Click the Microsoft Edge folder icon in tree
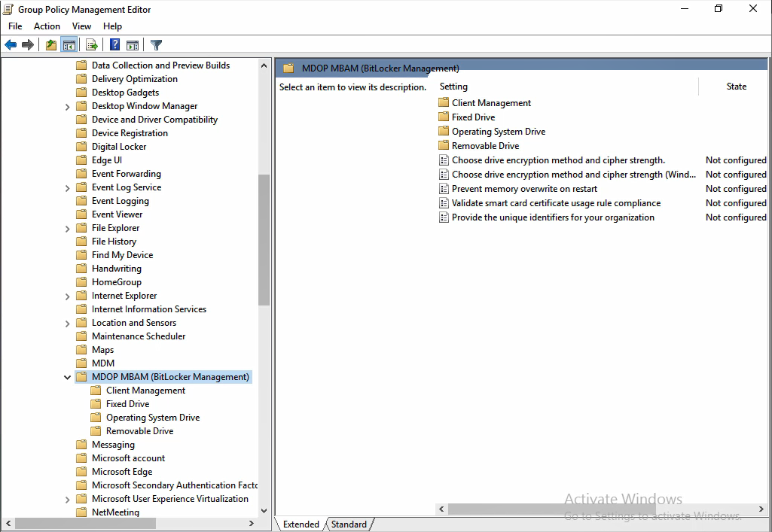Image resolution: width=772 pixels, height=532 pixels. click(82, 472)
